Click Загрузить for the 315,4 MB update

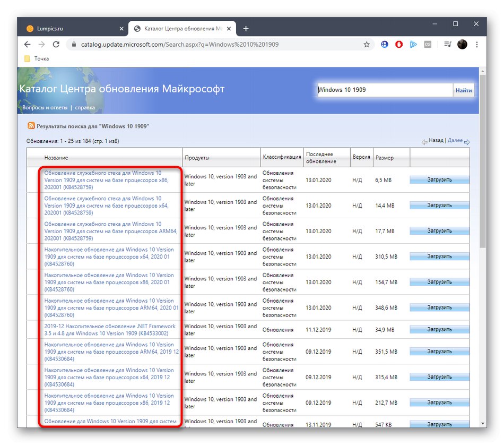[x=439, y=376]
